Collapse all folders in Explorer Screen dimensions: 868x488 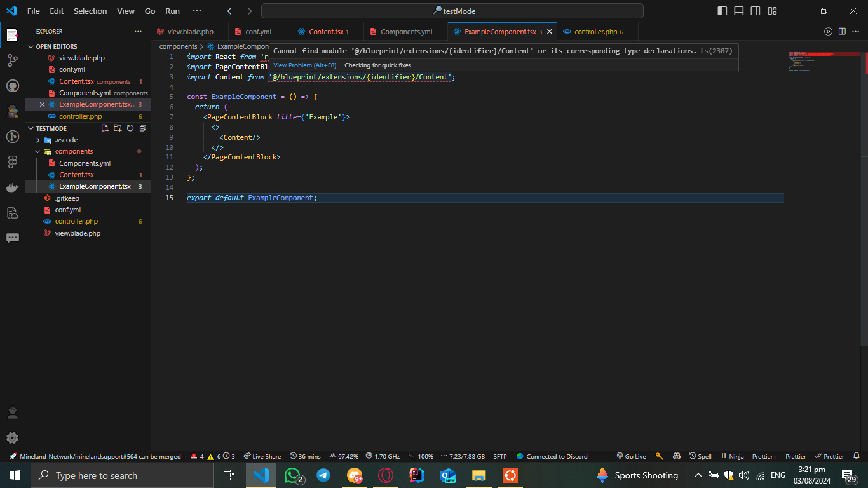[x=143, y=128]
